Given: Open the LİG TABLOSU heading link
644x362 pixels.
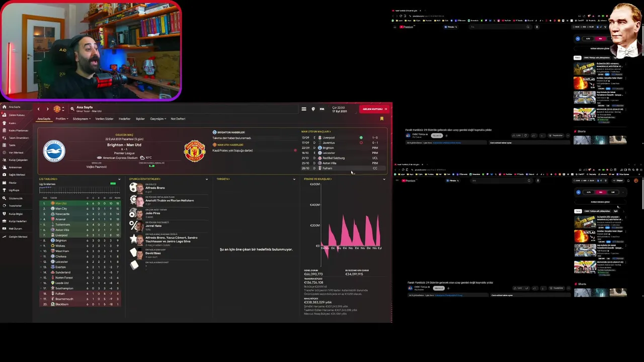Looking at the screenshot, I should point(48,179).
